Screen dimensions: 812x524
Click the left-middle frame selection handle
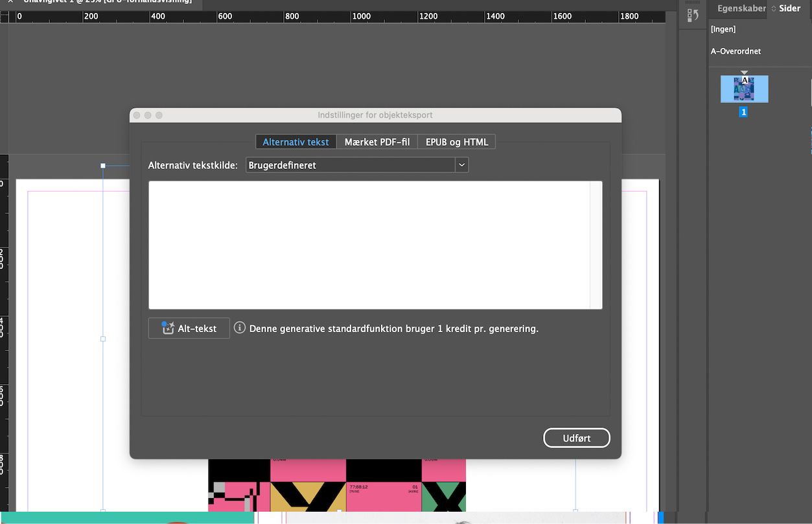[x=103, y=339]
